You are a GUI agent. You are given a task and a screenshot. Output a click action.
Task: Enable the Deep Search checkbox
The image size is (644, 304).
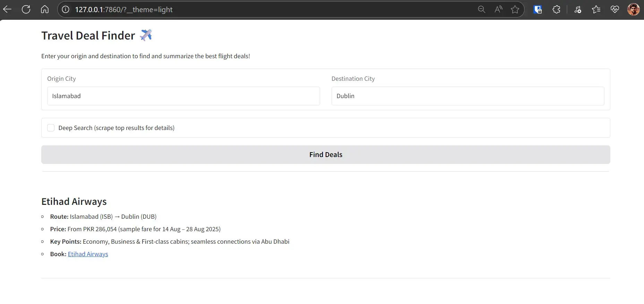pos(51,128)
